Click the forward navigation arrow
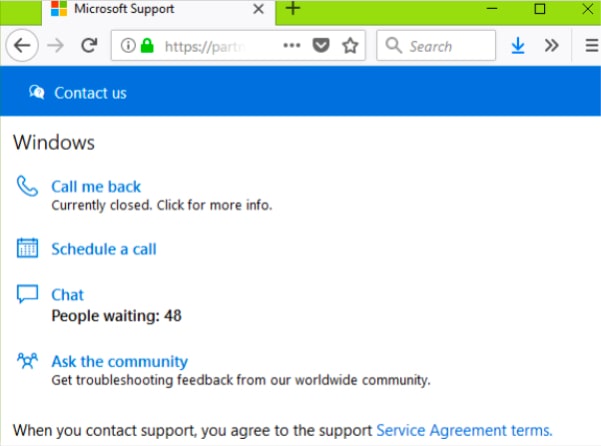Screen dimensions: 601x446 pos(56,46)
